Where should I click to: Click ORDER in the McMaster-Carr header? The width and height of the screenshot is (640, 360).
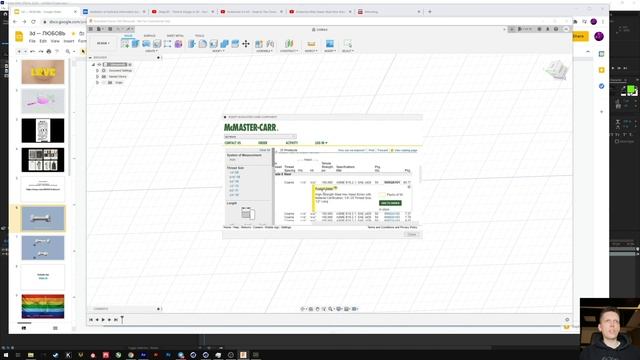(263, 143)
